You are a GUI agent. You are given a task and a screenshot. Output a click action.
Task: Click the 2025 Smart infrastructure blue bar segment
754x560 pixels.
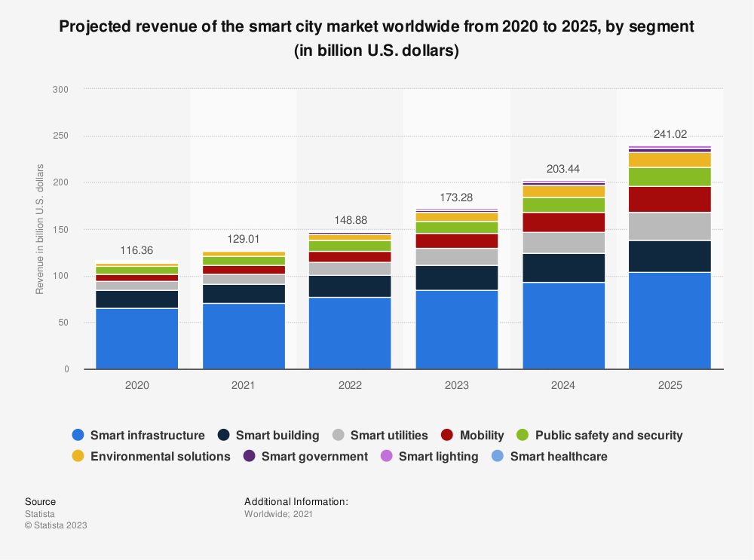point(670,320)
